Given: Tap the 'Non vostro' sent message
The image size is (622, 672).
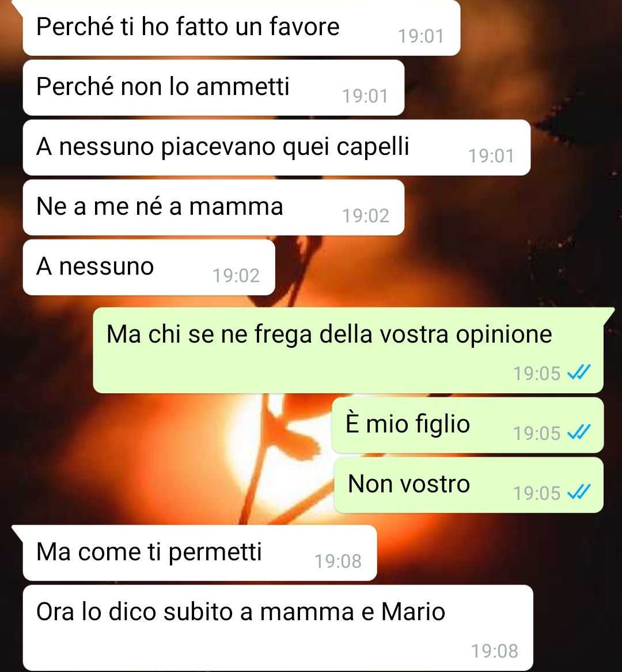Looking at the screenshot, I should 469,485.
